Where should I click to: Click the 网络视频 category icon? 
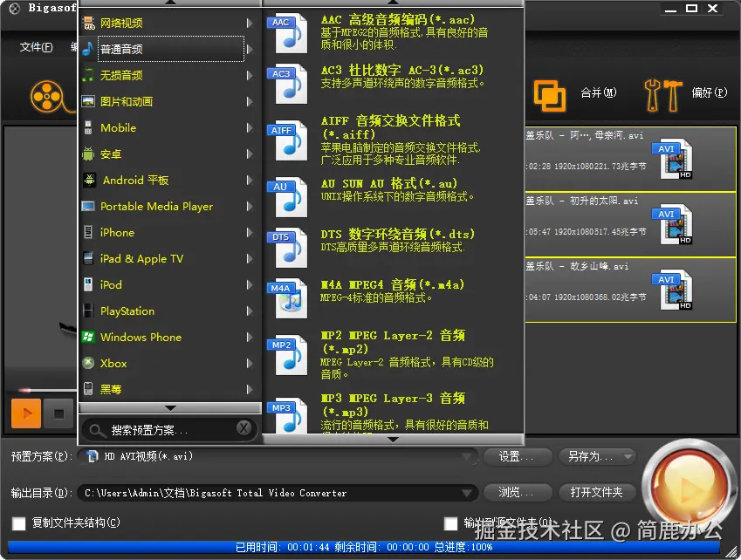[88, 23]
